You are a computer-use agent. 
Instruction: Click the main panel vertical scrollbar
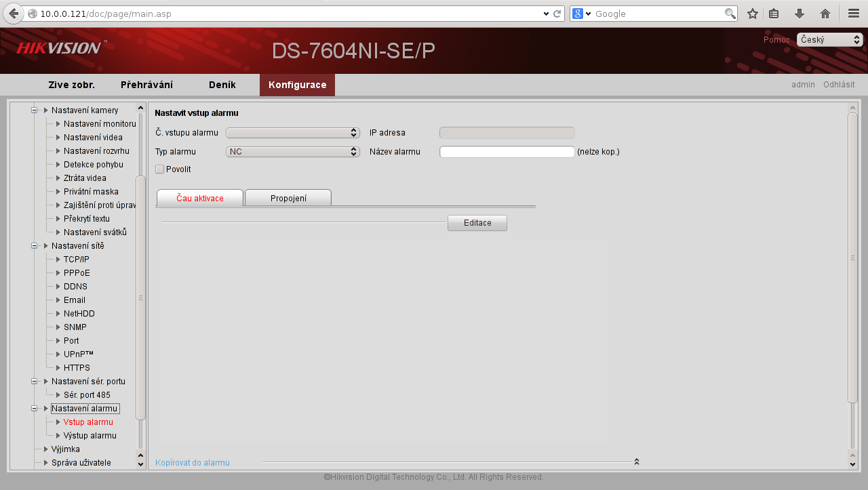point(853,258)
